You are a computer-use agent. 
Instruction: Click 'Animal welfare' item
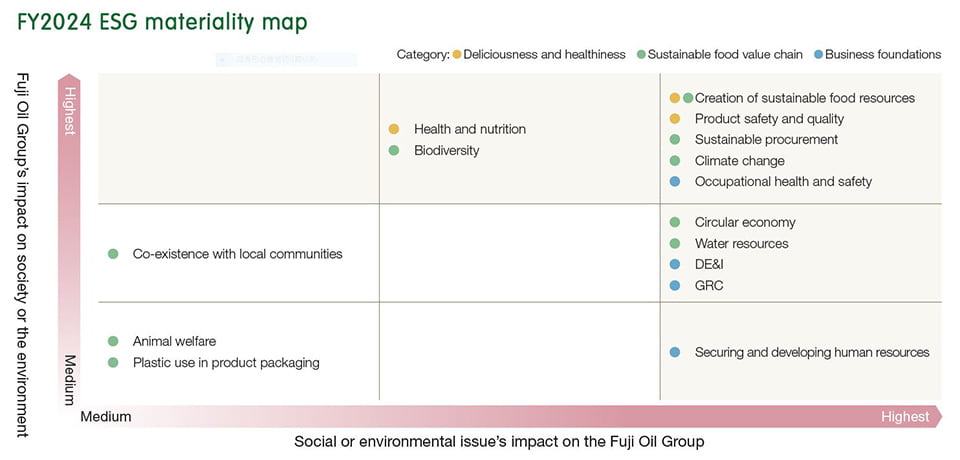(174, 342)
